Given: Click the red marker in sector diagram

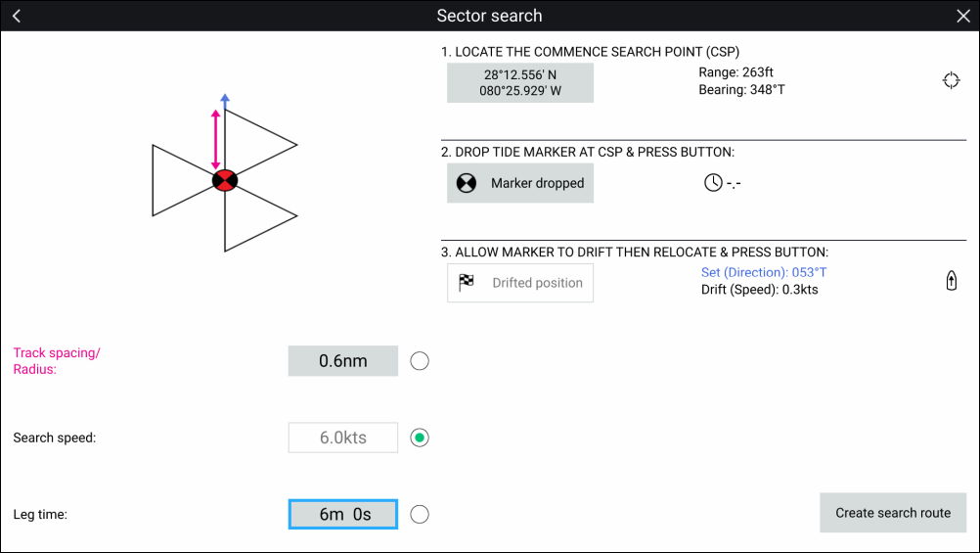Looking at the screenshot, I should [x=225, y=180].
